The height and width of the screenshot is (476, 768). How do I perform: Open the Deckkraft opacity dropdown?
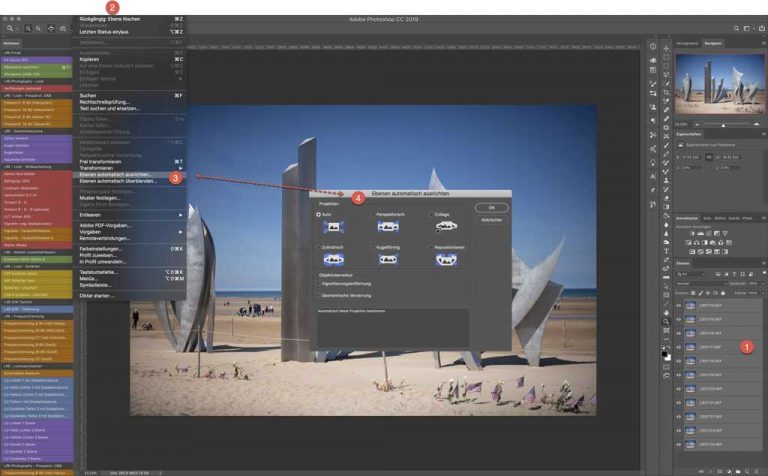(763, 284)
